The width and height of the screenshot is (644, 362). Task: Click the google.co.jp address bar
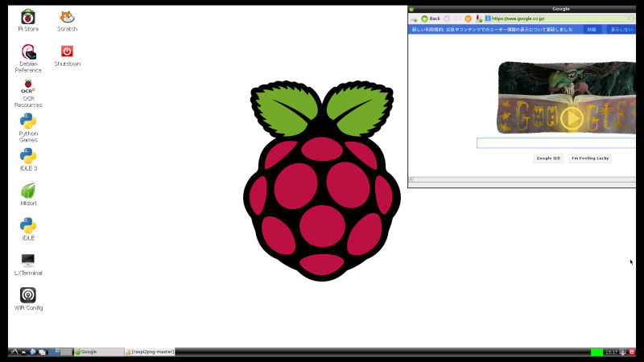coord(555,19)
